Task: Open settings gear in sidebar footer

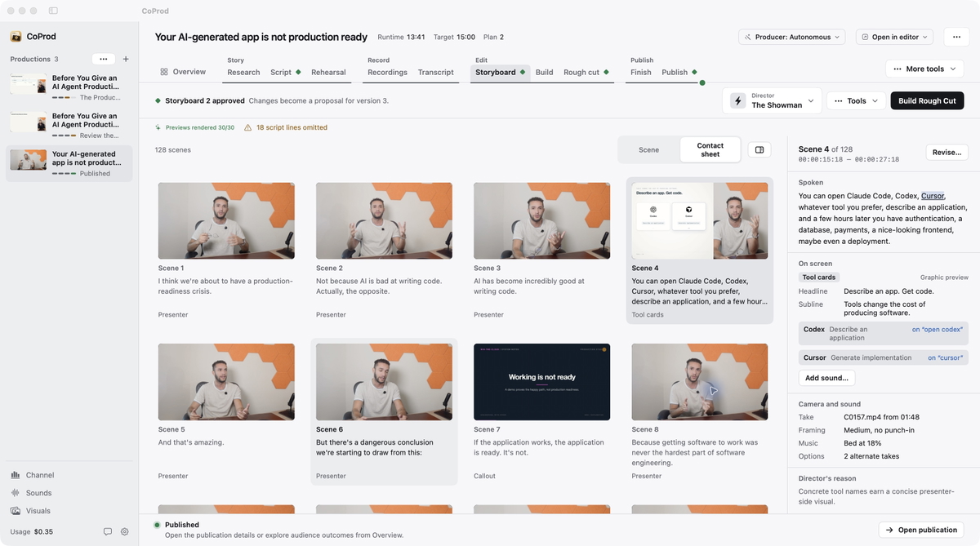Action: tap(125, 531)
